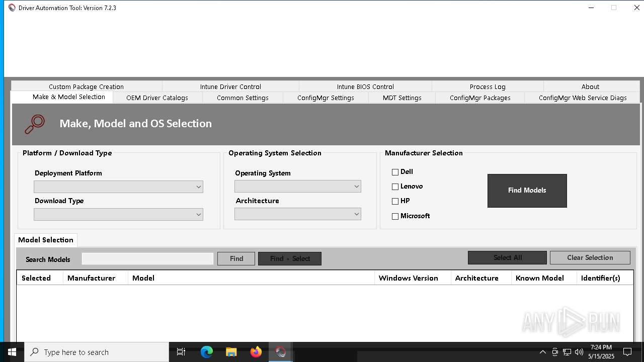
Task: Open Common Settings tab
Action: (x=243, y=98)
